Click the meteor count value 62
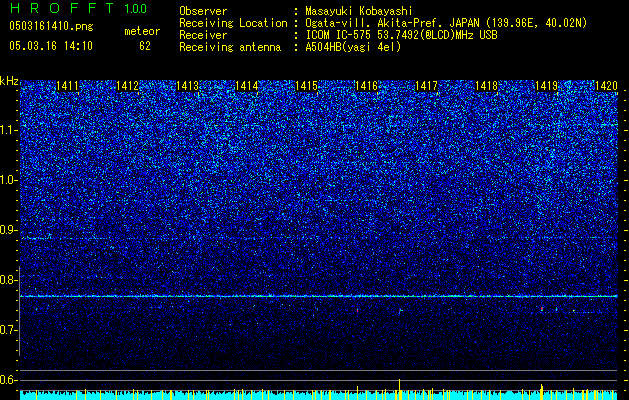Screen dimensions: 629x400 (x=145, y=46)
